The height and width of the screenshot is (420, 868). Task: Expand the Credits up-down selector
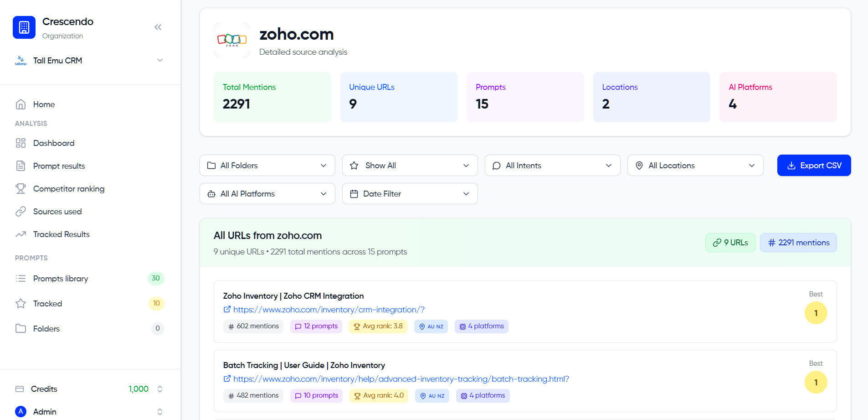(160, 389)
